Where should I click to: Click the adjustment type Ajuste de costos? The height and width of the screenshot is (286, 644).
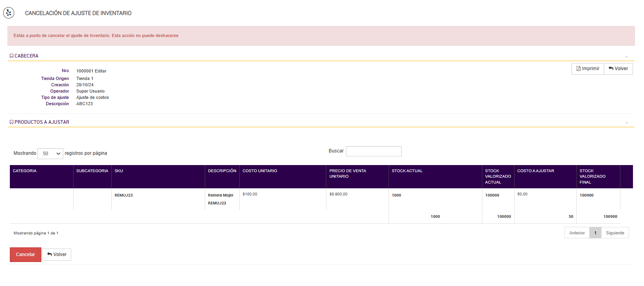pyautogui.click(x=93, y=98)
